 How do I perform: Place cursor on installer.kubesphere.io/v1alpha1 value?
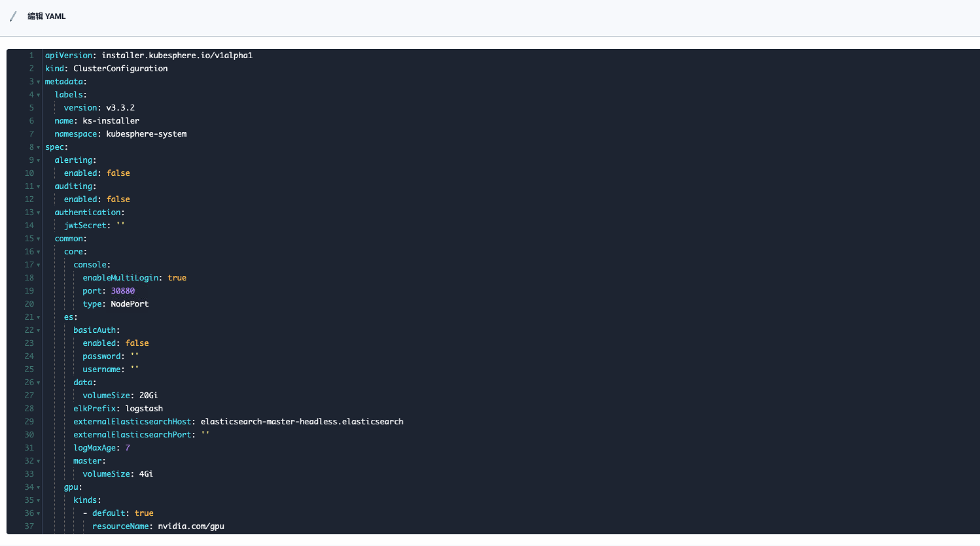(177, 56)
